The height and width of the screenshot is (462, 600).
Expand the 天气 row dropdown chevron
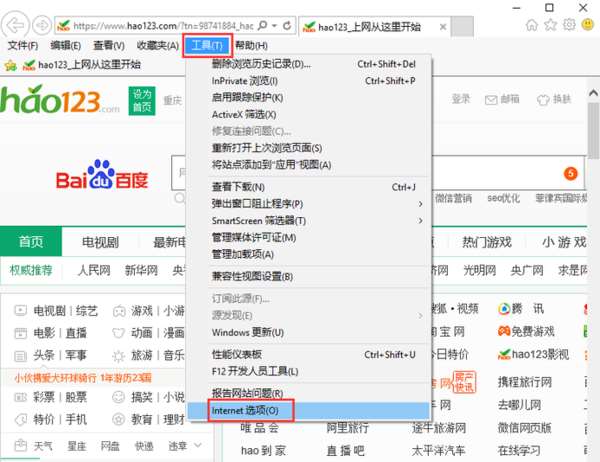tap(197, 445)
